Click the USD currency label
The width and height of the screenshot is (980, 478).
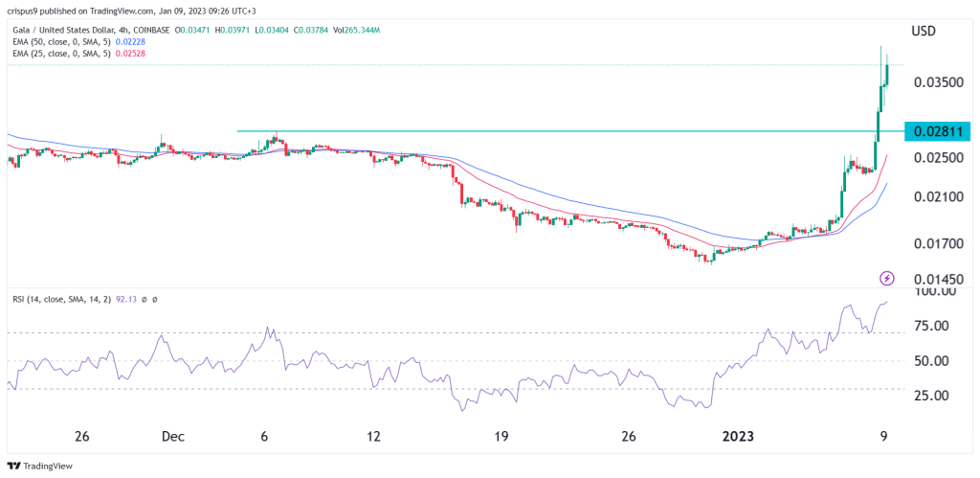[x=924, y=32]
